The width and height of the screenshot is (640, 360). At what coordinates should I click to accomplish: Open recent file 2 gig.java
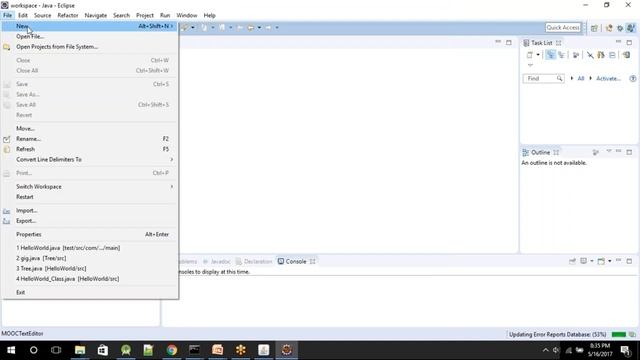[x=90, y=258]
